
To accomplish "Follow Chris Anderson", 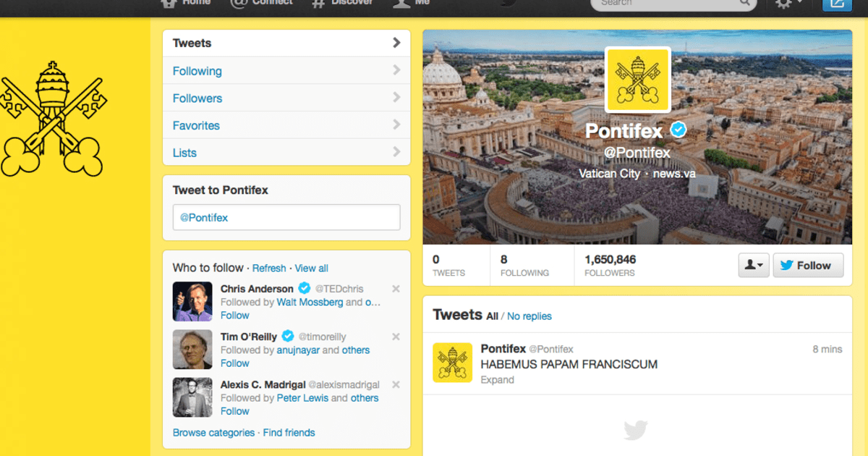I will pyautogui.click(x=234, y=315).
